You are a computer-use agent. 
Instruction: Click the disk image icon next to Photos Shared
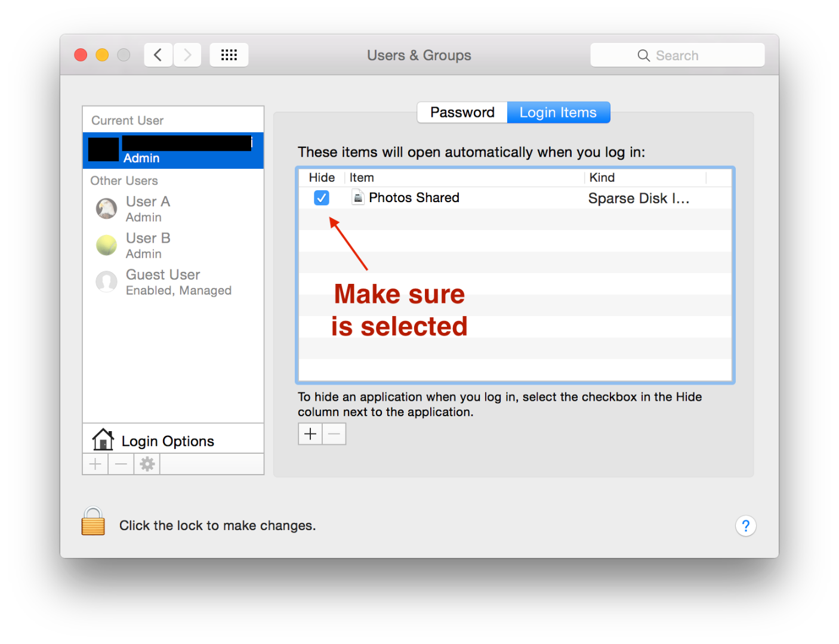(x=357, y=197)
